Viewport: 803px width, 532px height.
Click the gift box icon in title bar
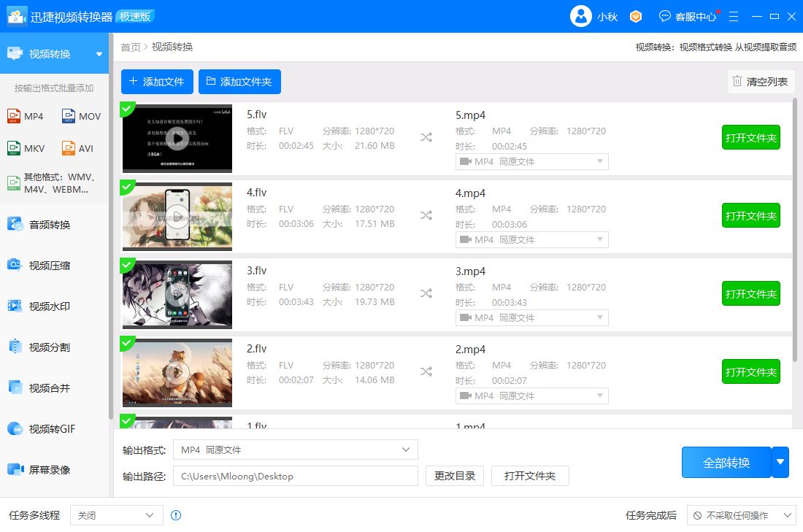coord(635,15)
